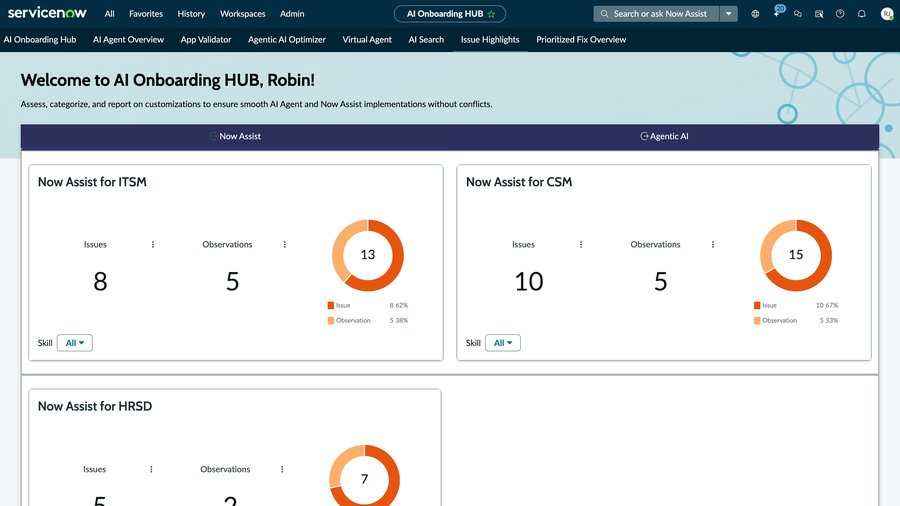Open CSM Issues three-dot menu

pyautogui.click(x=581, y=244)
